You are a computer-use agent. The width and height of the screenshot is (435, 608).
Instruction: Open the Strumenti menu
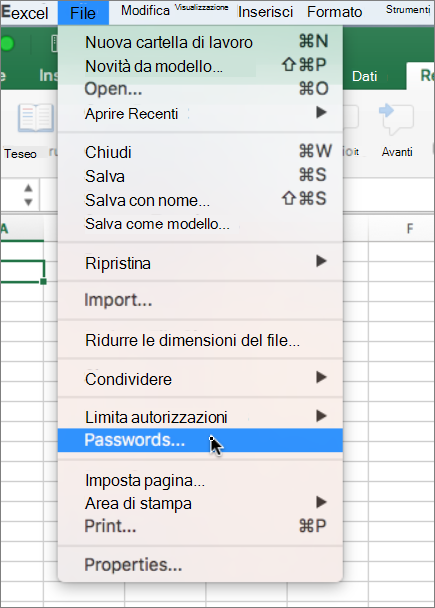(408, 10)
